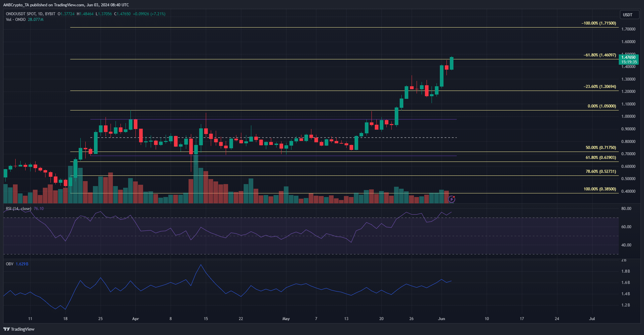Click the 1.2B OBV scale label

(626, 305)
